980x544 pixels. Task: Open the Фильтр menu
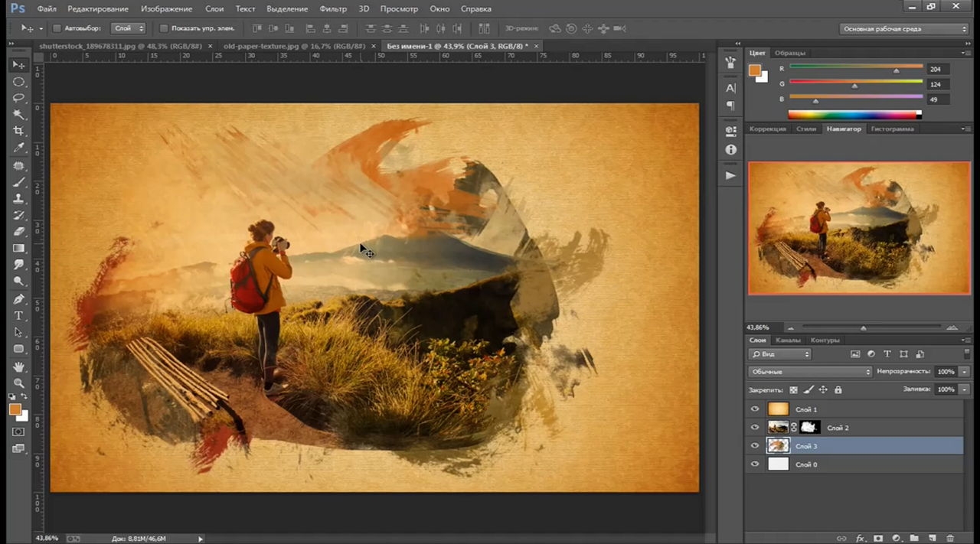(x=333, y=8)
